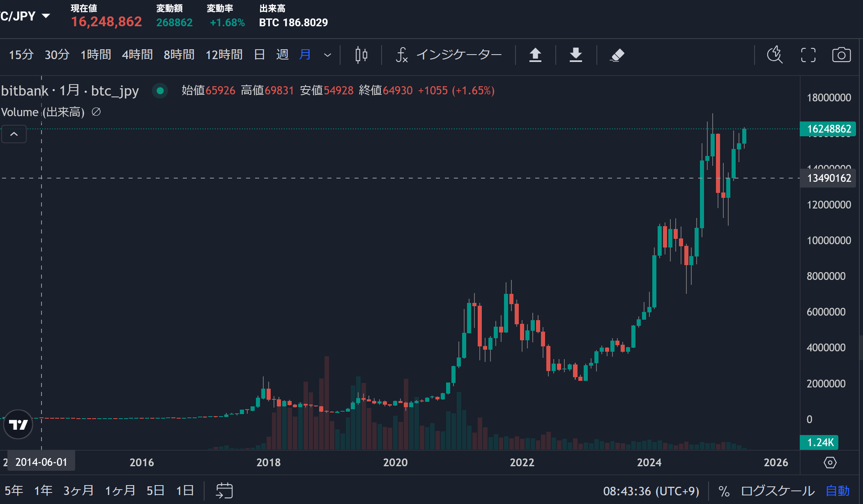863x504 pixels.
Task: Set range to 1年
Action: [x=43, y=490]
